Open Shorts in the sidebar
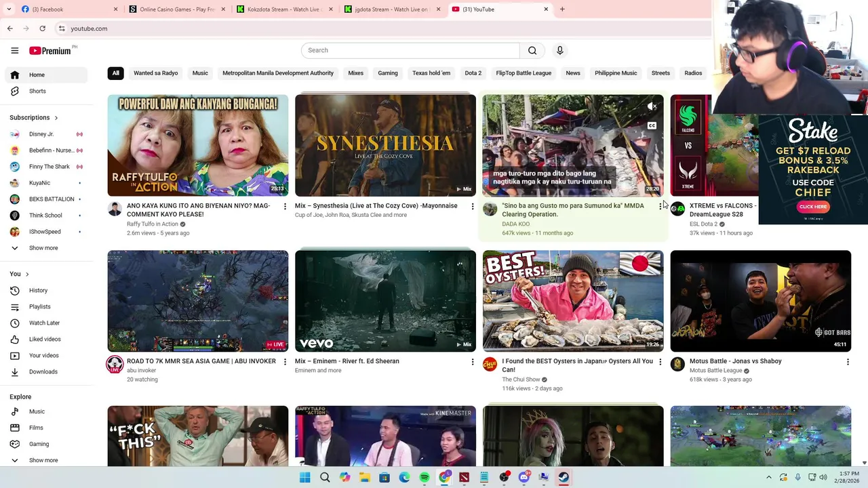868x488 pixels. (x=46, y=91)
